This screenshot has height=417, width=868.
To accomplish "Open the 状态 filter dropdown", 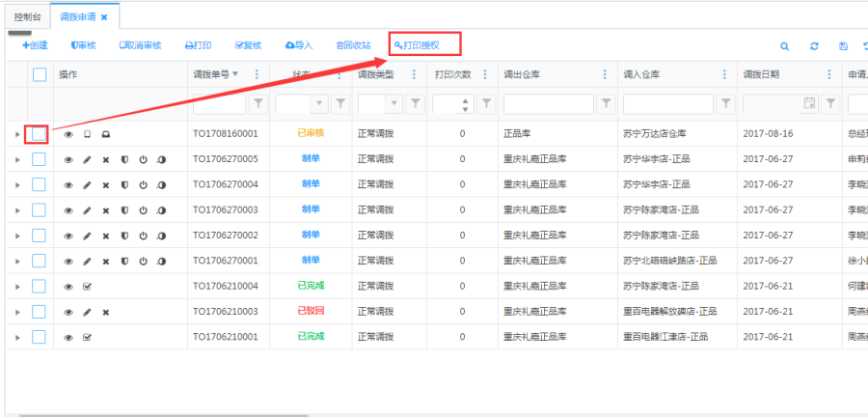I will [x=320, y=102].
